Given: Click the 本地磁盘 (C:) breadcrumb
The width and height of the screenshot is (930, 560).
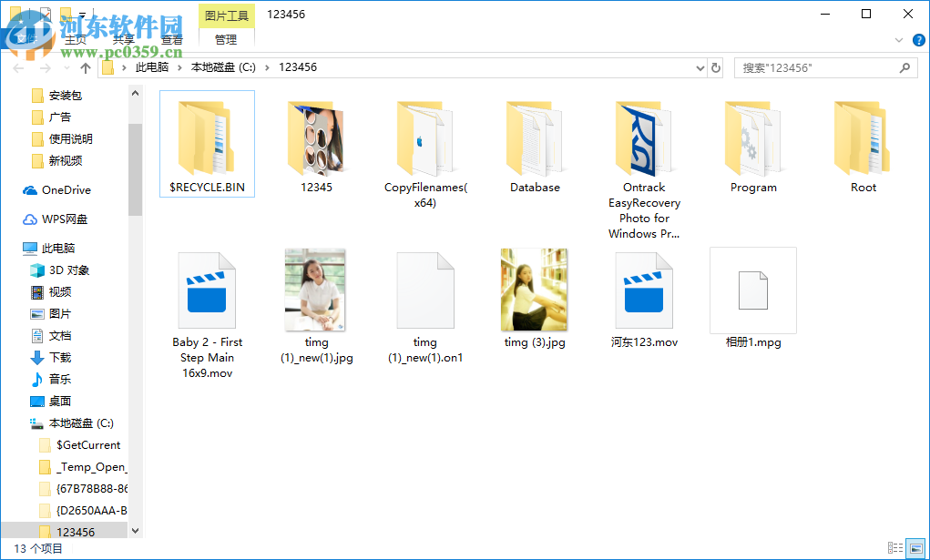Looking at the screenshot, I should (223, 67).
